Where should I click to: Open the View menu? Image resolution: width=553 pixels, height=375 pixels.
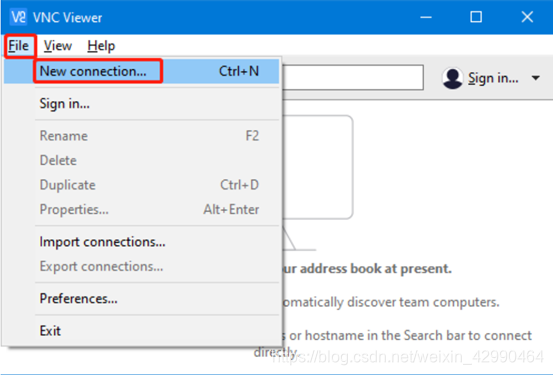[57, 46]
